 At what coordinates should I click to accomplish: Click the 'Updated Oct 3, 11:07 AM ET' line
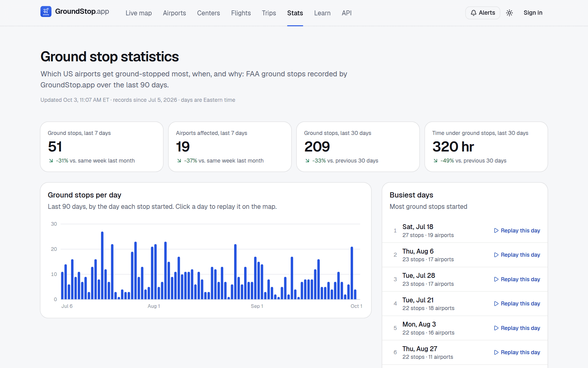click(138, 100)
